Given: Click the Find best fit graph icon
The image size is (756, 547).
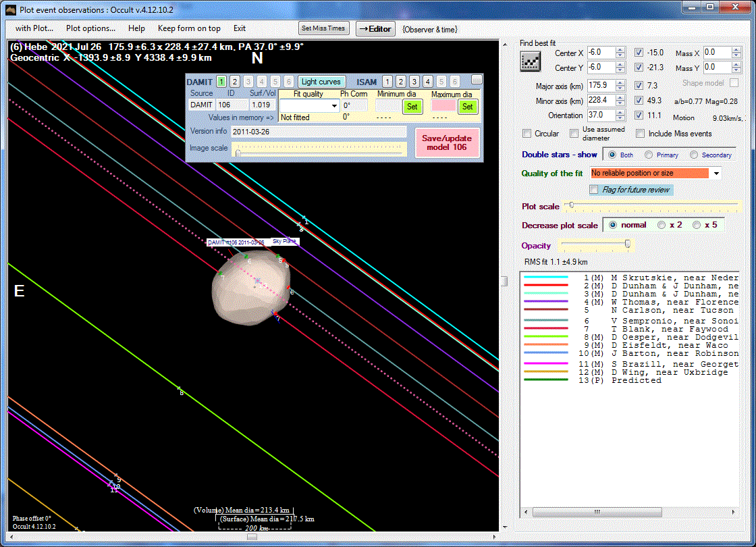Looking at the screenshot, I should coord(531,61).
